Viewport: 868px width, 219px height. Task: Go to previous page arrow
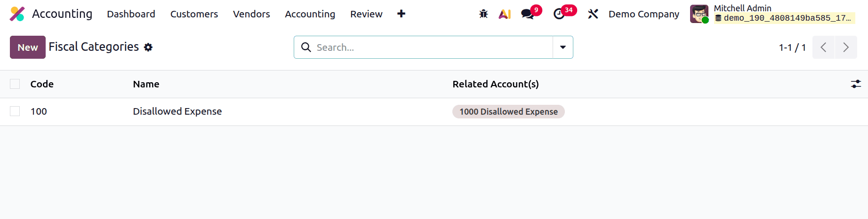(x=823, y=47)
